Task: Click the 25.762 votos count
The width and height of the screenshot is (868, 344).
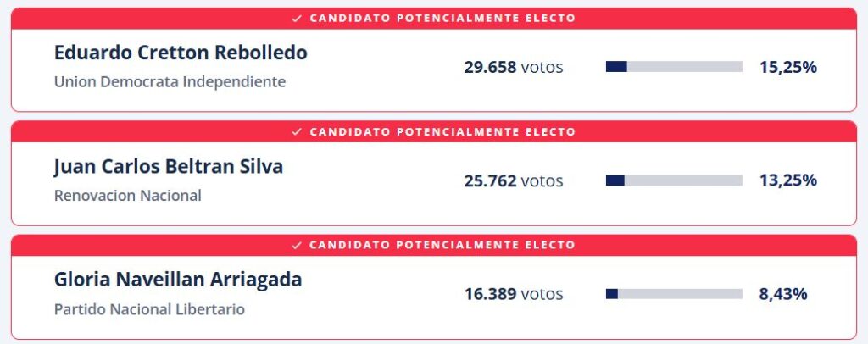Action: tap(514, 180)
